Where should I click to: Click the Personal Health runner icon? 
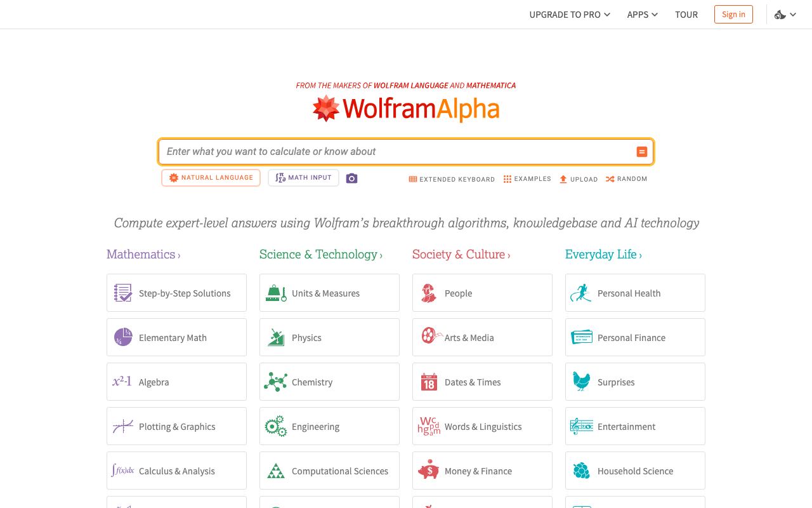[x=580, y=293]
